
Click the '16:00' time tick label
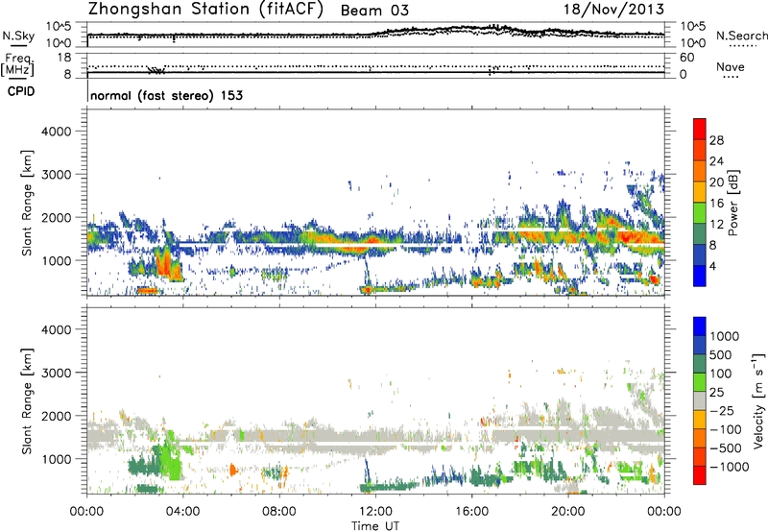coord(471,512)
